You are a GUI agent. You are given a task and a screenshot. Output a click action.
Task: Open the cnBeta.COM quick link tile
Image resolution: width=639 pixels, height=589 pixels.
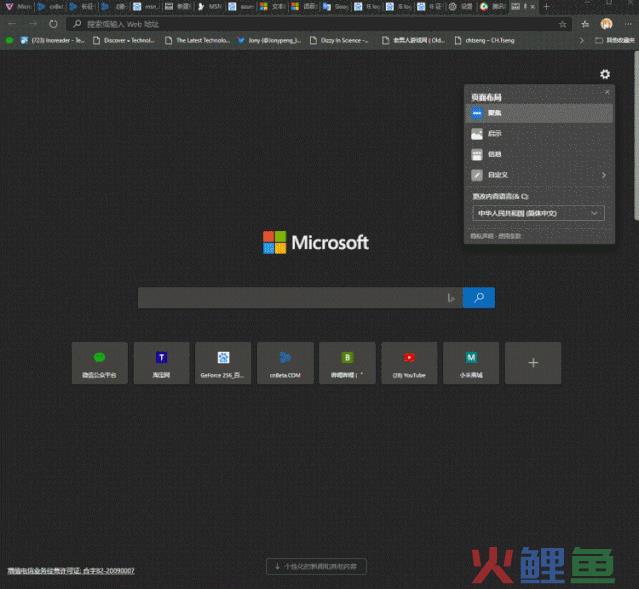coord(285,362)
